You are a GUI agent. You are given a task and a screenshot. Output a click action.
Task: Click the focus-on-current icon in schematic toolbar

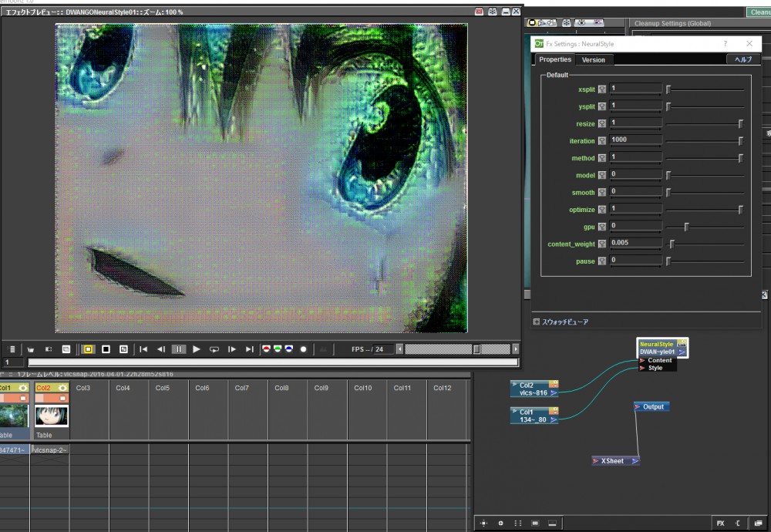pos(500,524)
